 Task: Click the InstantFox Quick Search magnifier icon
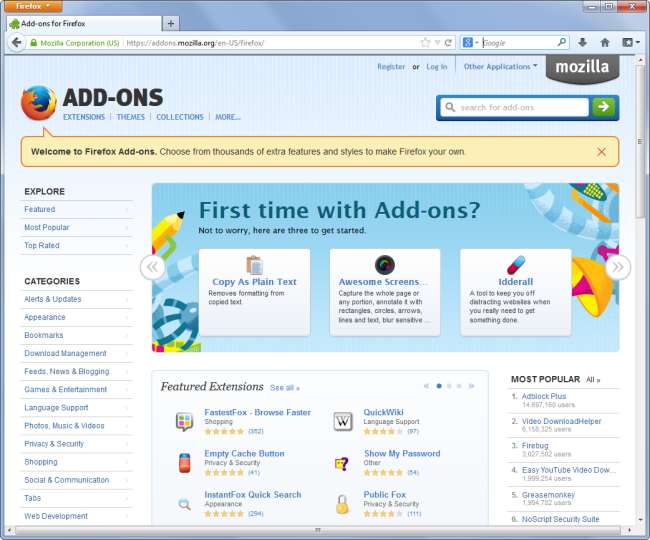point(184,504)
